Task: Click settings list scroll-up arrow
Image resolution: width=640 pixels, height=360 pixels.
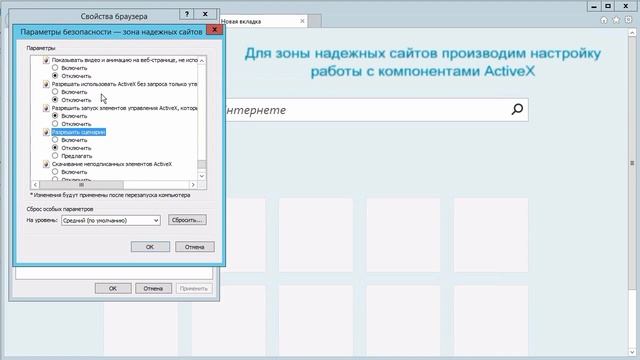Action: [202, 60]
